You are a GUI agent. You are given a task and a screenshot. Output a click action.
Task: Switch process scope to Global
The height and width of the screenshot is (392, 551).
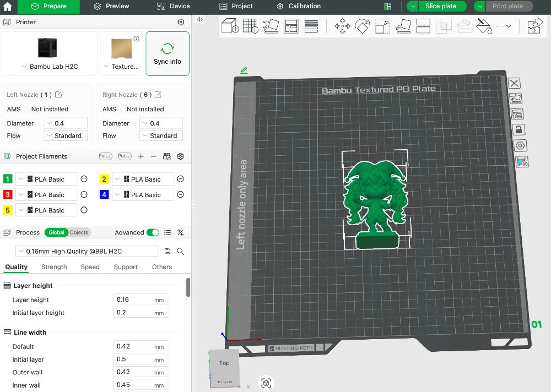(x=56, y=232)
